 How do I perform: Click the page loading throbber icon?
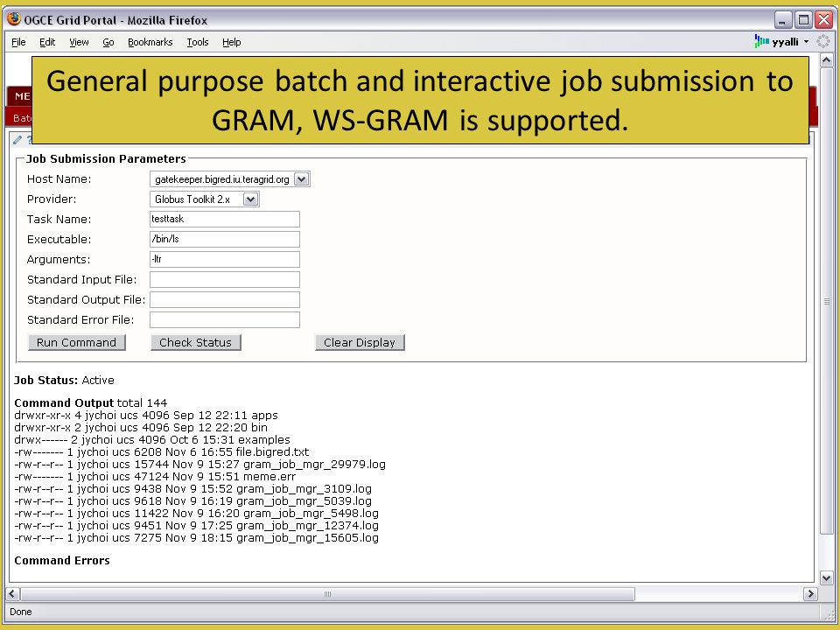[823, 41]
